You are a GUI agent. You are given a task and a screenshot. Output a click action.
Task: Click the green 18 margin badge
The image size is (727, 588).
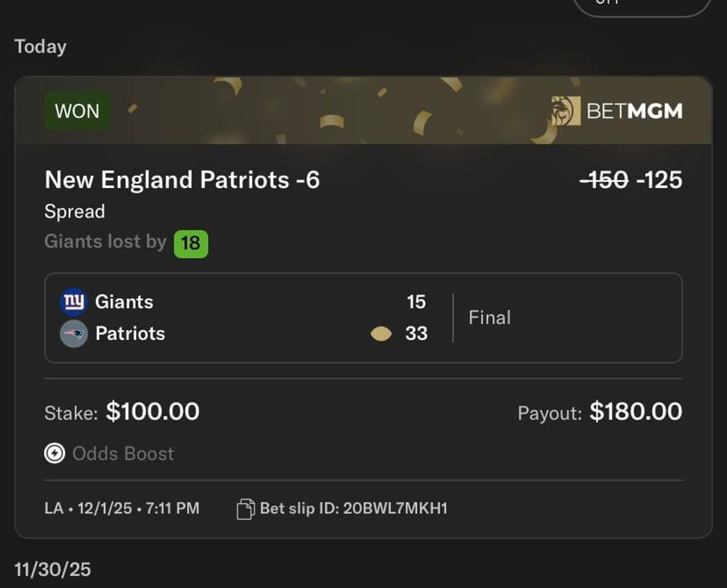pyautogui.click(x=191, y=244)
